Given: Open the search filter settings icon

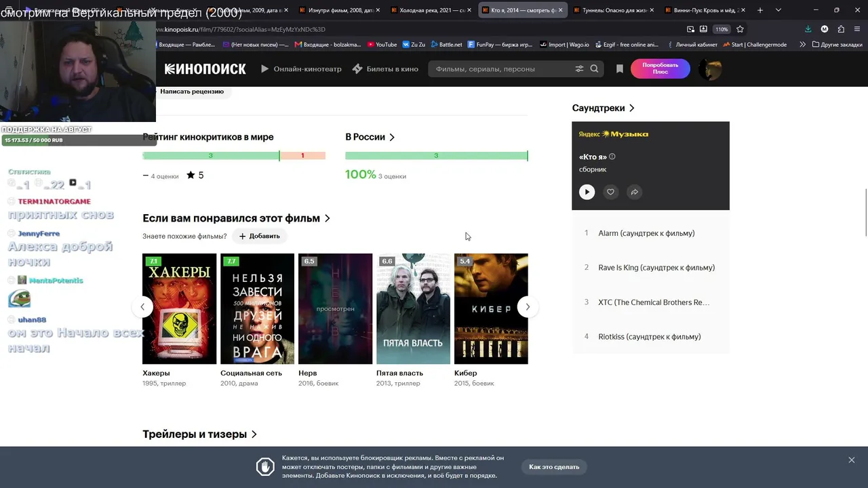Looking at the screenshot, I should pyautogui.click(x=579, y=68).
